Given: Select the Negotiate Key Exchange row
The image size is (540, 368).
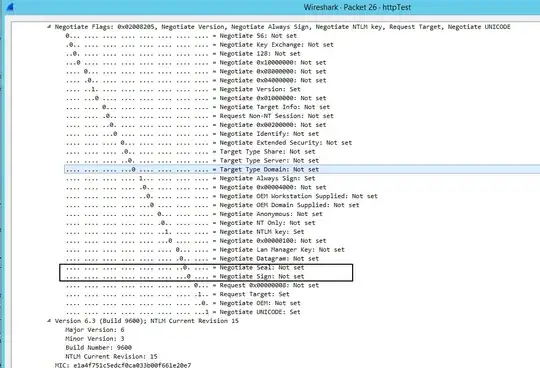Looking at the screenshot, I should (199, 45).
